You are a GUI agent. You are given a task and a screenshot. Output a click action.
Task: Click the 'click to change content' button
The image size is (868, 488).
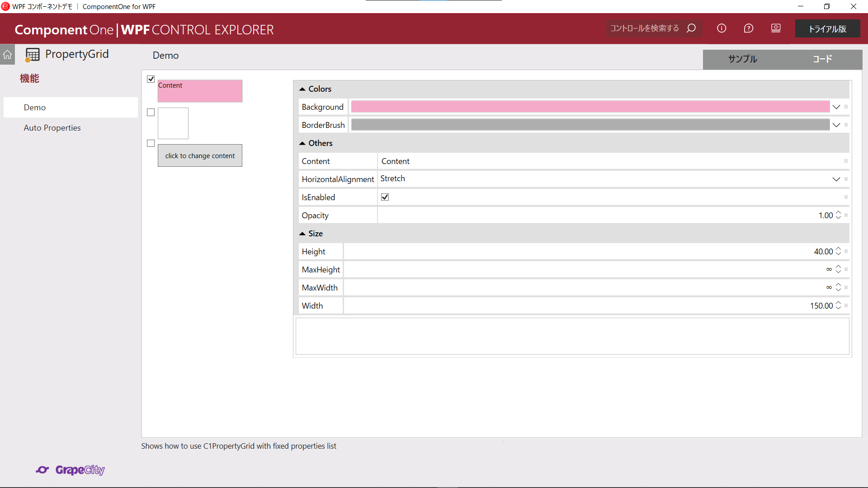click(200, 155)
